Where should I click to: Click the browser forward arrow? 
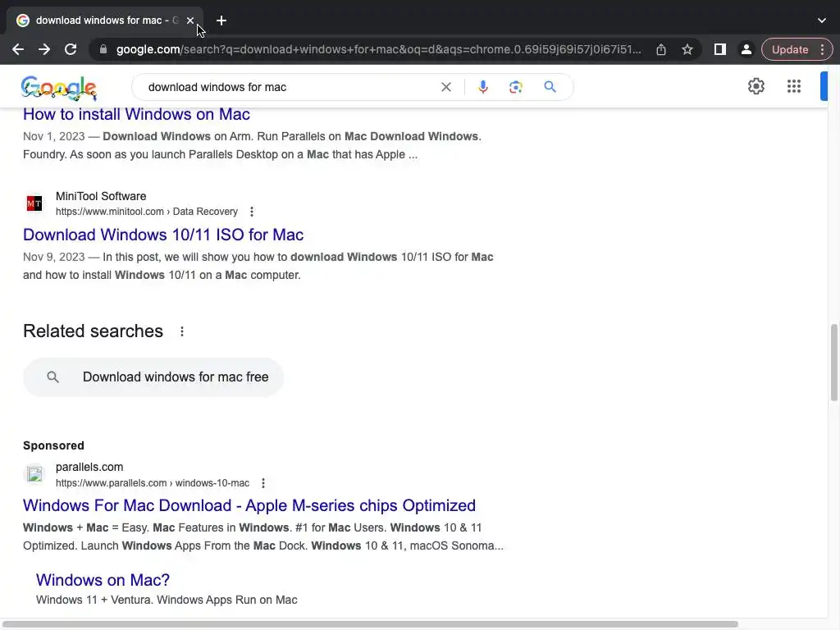[x=44, y=49]
